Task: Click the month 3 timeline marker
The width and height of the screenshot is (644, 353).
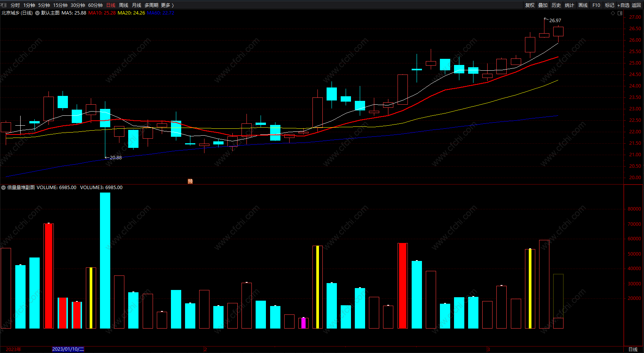Action: (488, 349)
